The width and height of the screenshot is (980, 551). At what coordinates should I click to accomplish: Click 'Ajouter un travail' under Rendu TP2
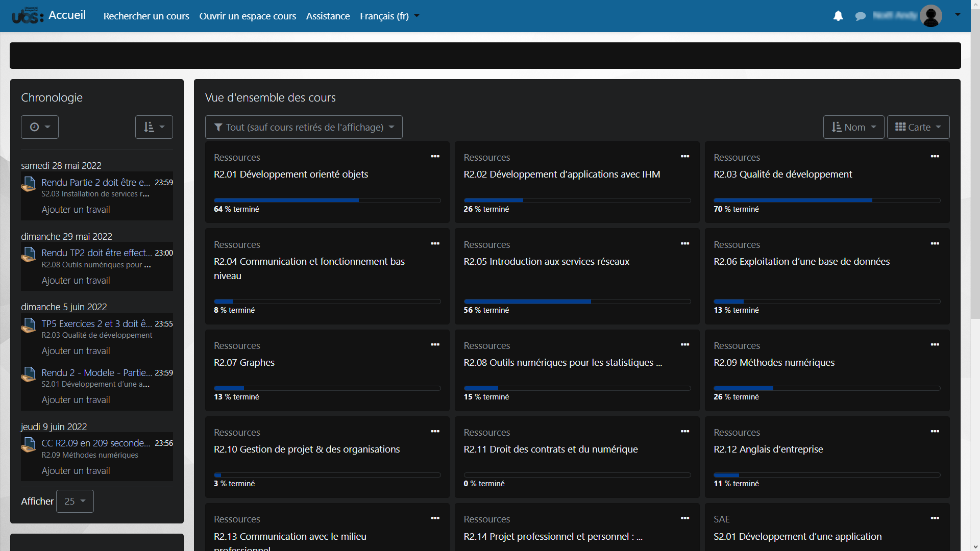coord(76,281)
